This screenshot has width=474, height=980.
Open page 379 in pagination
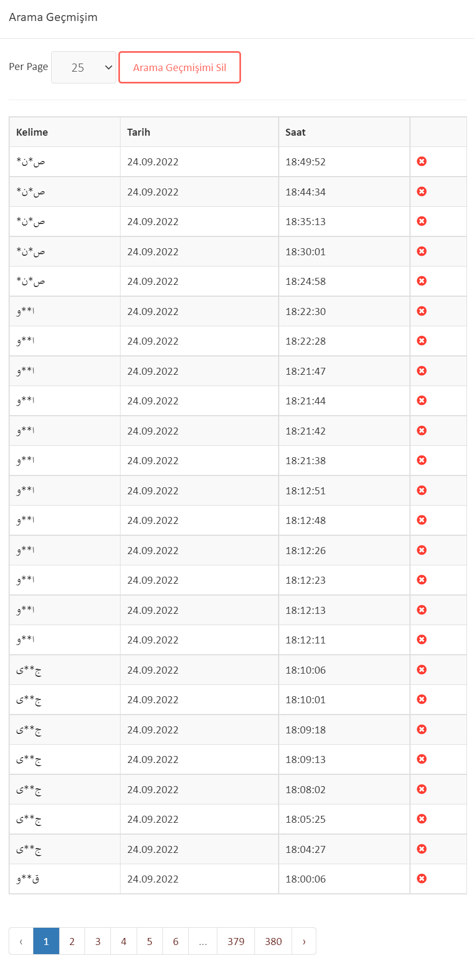tap(236, 941)
